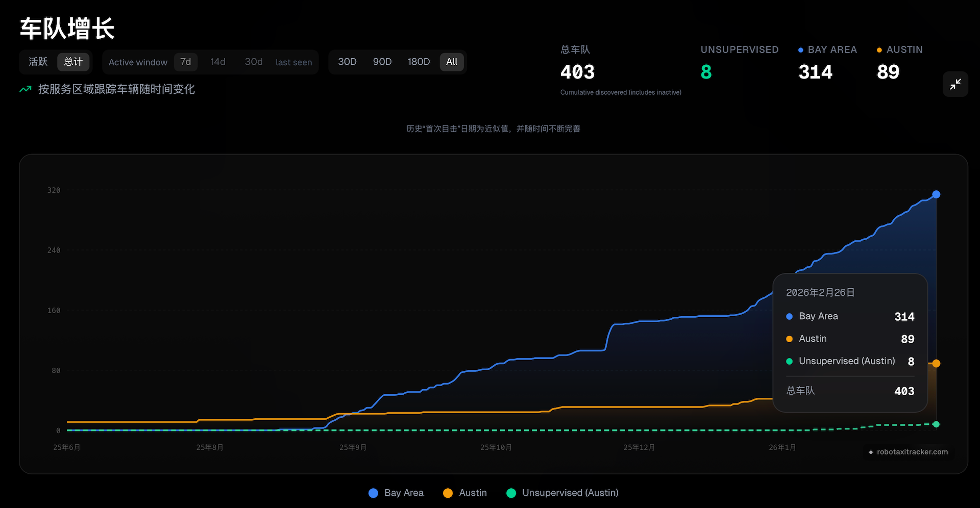Select the 总计 (total) toggle
Viewport: 980px width, 508px height.
[73, 62]
